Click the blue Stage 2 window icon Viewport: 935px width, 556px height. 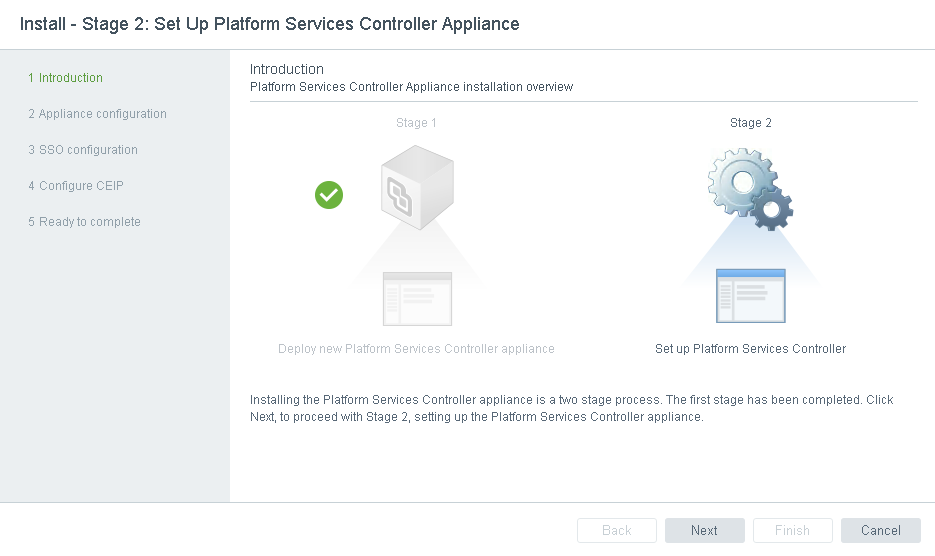click(750, 296)
